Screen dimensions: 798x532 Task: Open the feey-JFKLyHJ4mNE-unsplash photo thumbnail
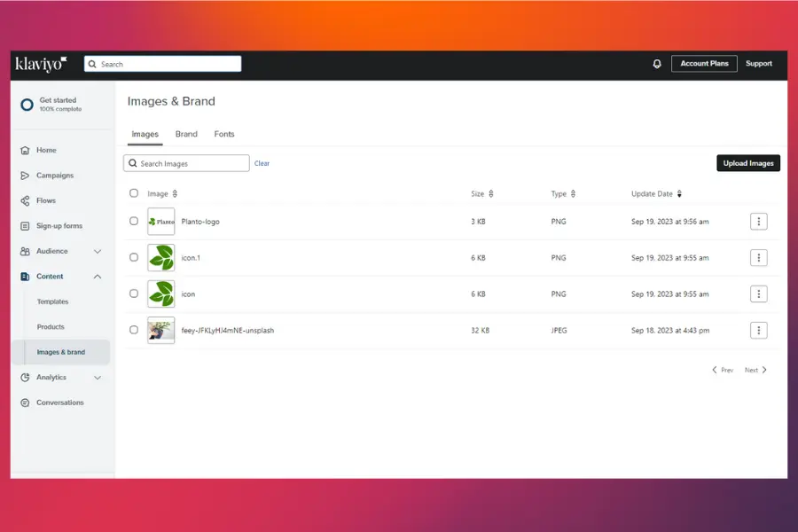tap(160, 331)
